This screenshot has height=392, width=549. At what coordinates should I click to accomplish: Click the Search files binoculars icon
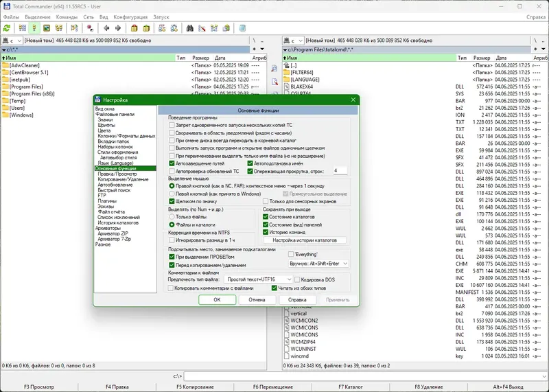click(189, 28)
